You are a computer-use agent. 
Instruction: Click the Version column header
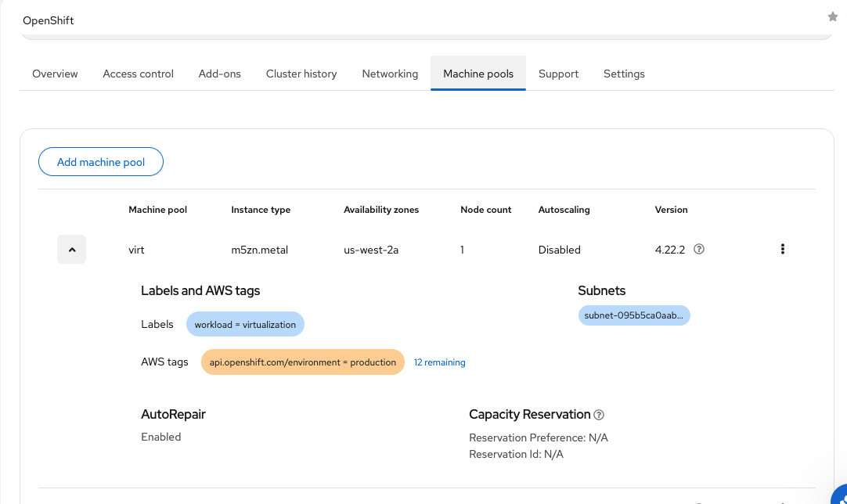(x=672, y=210)
